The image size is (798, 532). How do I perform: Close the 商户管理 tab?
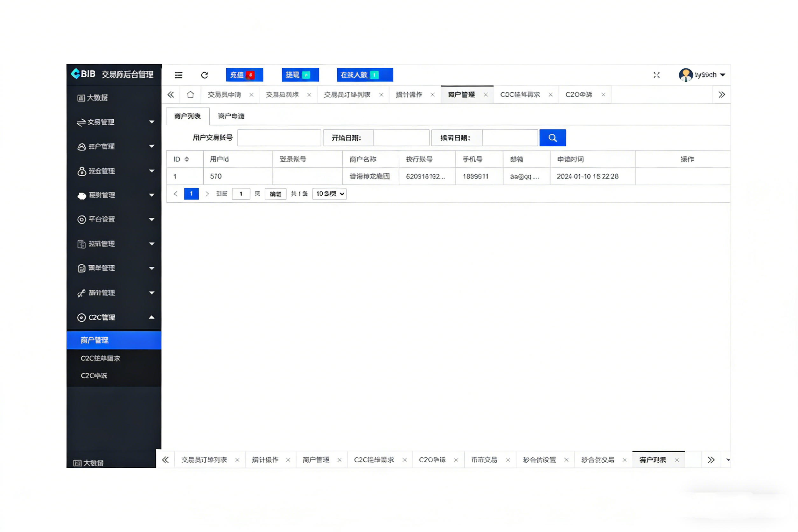click(486, 95)
